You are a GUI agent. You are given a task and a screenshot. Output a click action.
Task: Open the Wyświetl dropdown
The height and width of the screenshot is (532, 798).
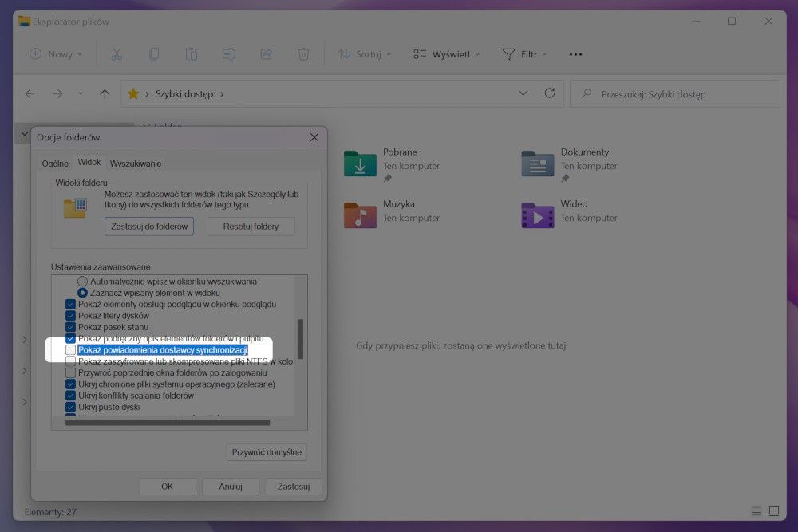tap(446, 54)
